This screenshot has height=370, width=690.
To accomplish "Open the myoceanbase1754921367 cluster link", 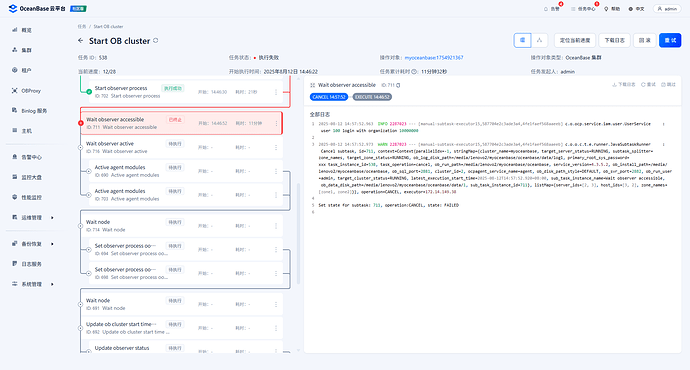I will (433, 58).
